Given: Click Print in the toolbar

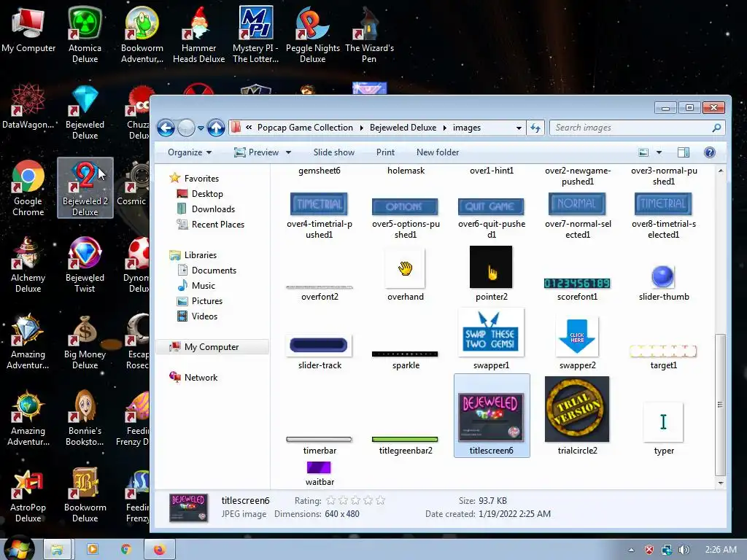Looking at the screenshot, I should [385, 152].
